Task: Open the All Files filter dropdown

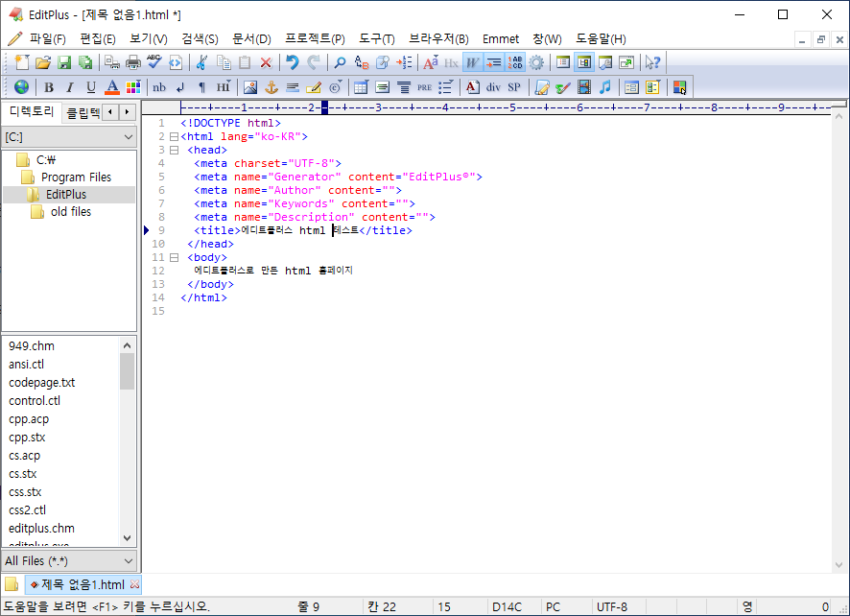Action: click(x=70, y=560)
